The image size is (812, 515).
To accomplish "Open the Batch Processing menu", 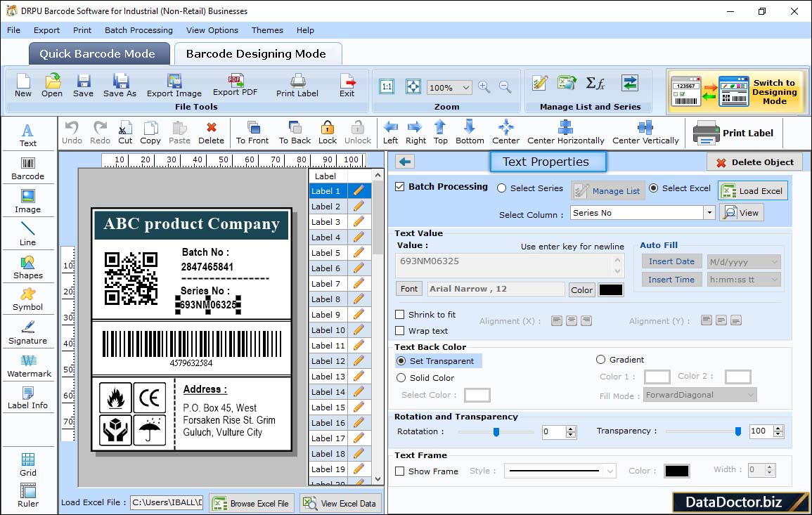I will point(138,30).
